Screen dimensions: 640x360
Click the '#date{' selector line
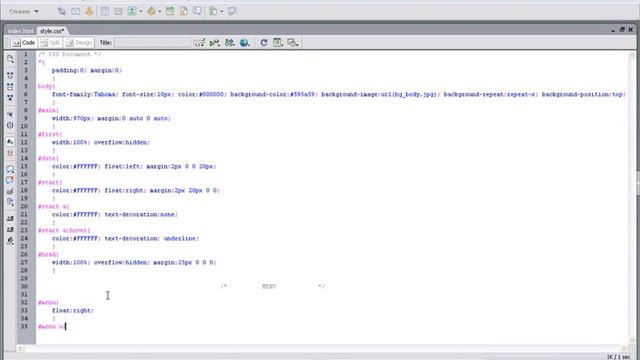(x=49, y=158)
